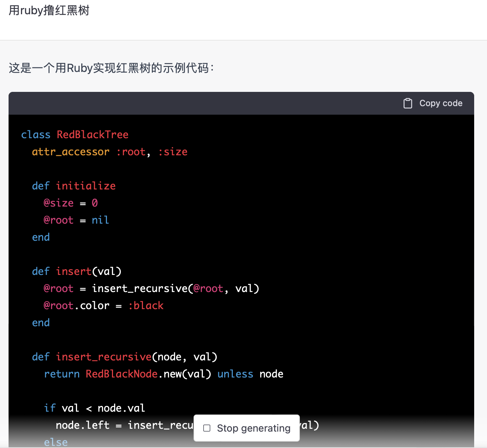
Task: Click the :root symbol after attr_accessor
Action: [131, 152]
